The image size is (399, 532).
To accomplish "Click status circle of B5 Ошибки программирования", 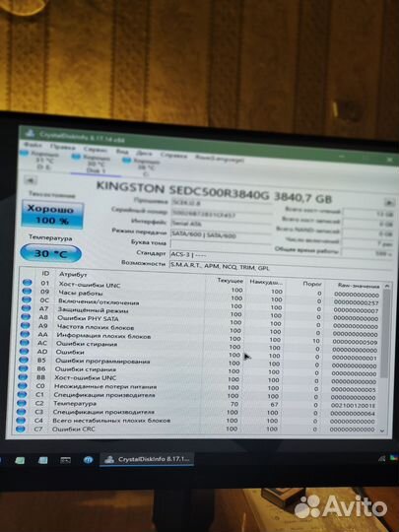I will click(x=24, y=360).
